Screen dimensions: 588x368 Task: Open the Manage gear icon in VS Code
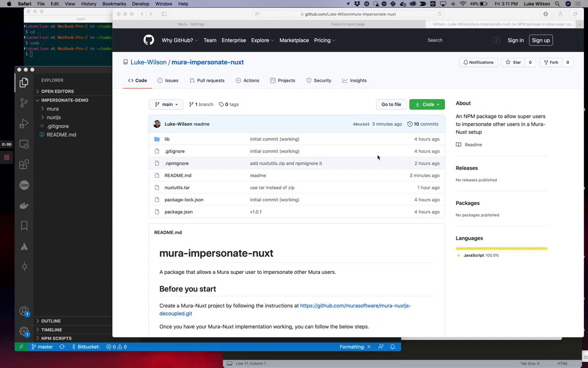24,331
